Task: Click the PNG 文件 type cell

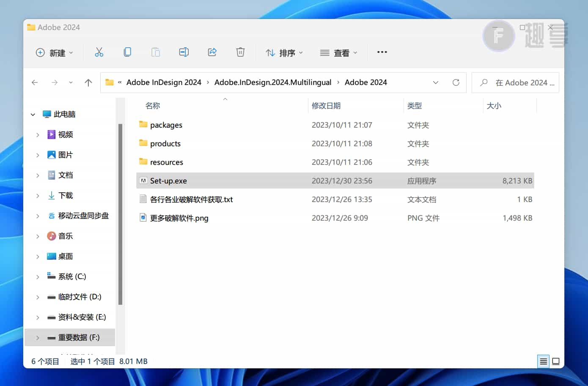Action: point(423,218)
